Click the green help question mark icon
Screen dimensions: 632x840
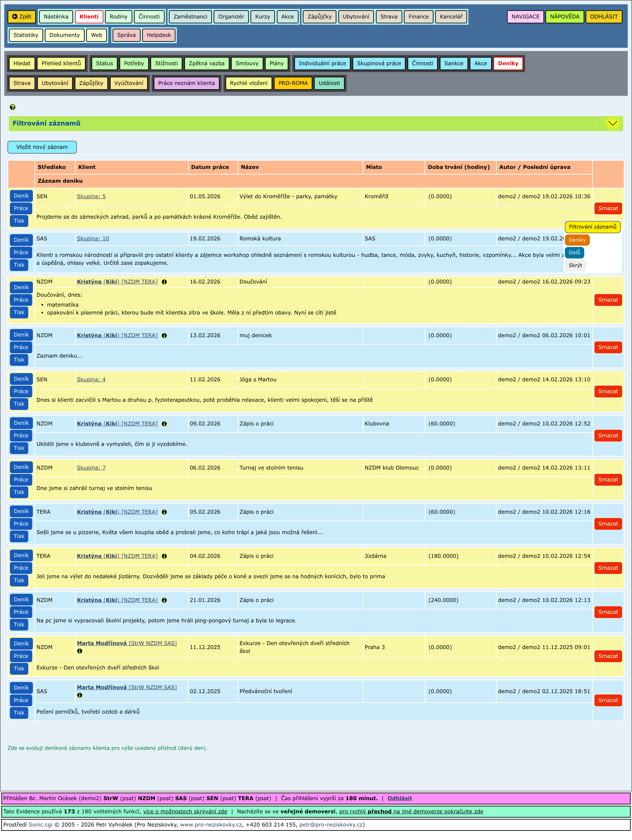pos(13,107)
